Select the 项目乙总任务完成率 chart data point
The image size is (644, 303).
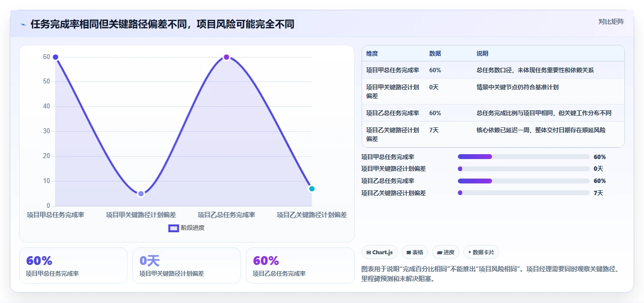[226, 57]
